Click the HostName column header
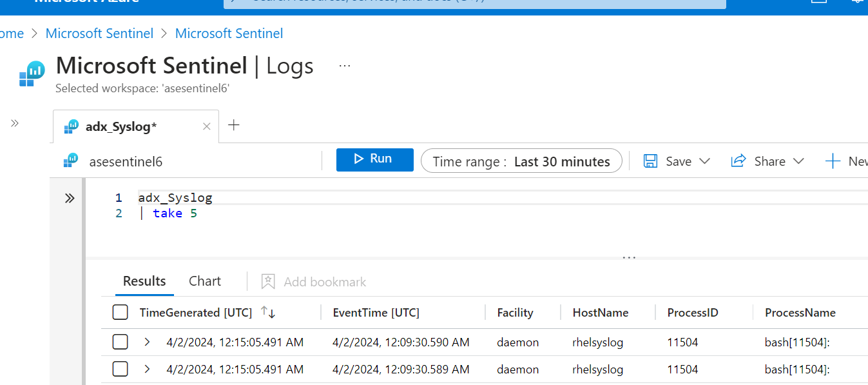 click(601, 313)
